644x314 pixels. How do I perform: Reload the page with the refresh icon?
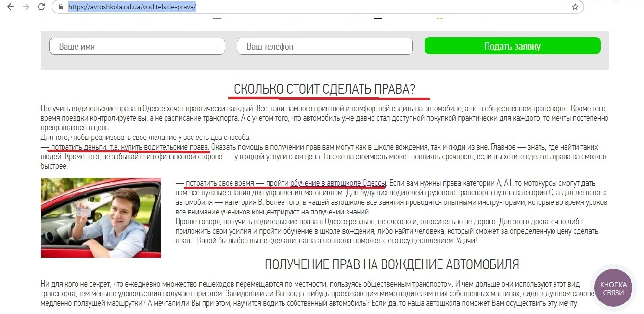pos(41,7)
